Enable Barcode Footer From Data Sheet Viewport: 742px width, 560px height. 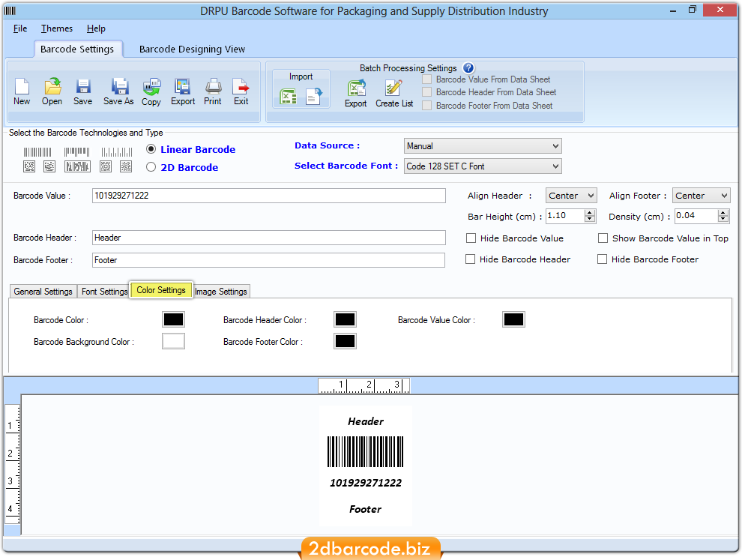[x=427, y=105]
